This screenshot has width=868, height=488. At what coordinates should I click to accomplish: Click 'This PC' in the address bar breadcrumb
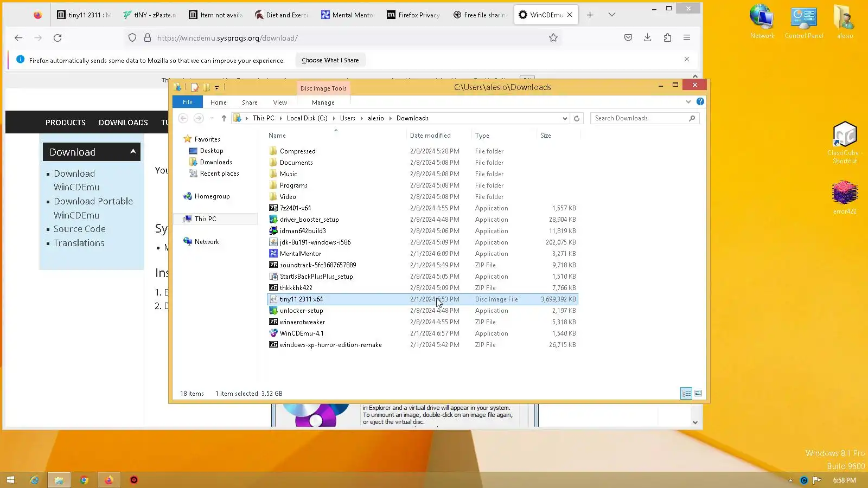click(x=264, y=118)
